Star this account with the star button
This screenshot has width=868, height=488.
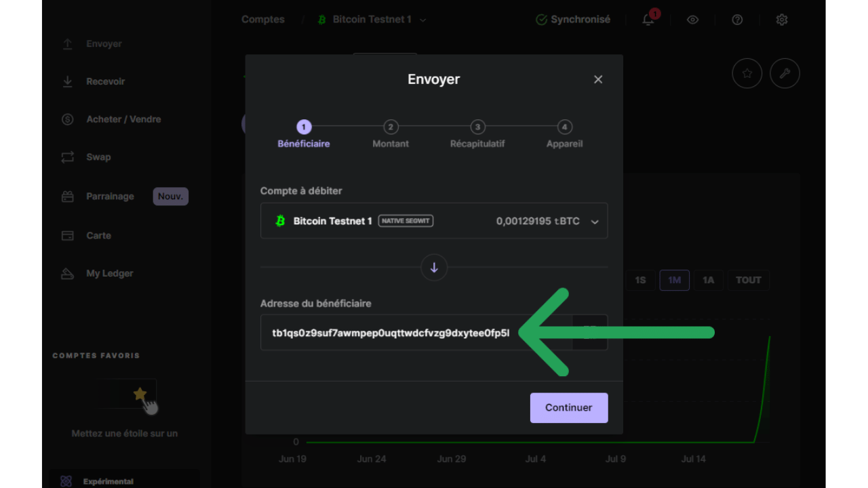click(x=747, y=73)
